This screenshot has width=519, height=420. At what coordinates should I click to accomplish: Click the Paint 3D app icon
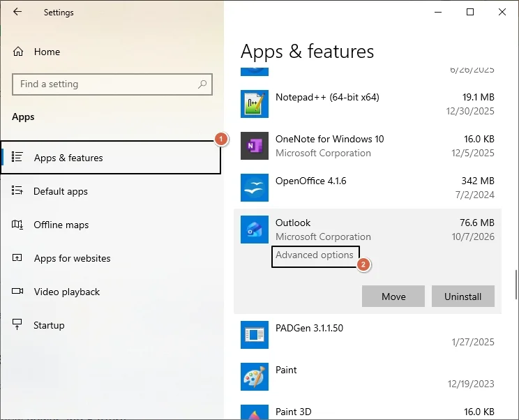[x=255, y=412]
